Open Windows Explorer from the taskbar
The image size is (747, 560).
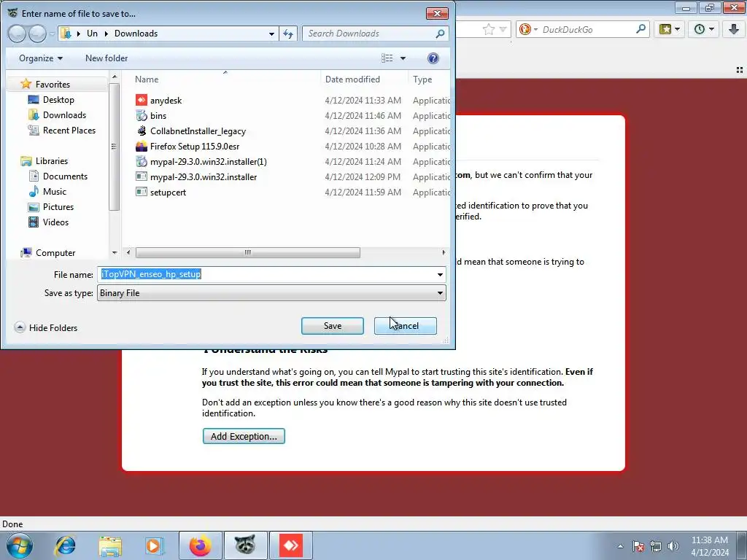click(x=110, y=545)
